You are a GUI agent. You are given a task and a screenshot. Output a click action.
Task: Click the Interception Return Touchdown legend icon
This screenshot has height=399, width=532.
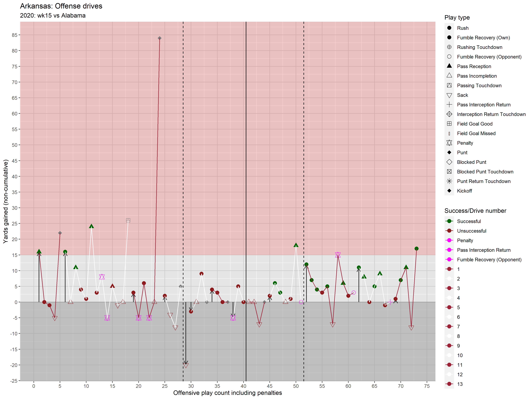pyautogui.click(x=449, y=114)
